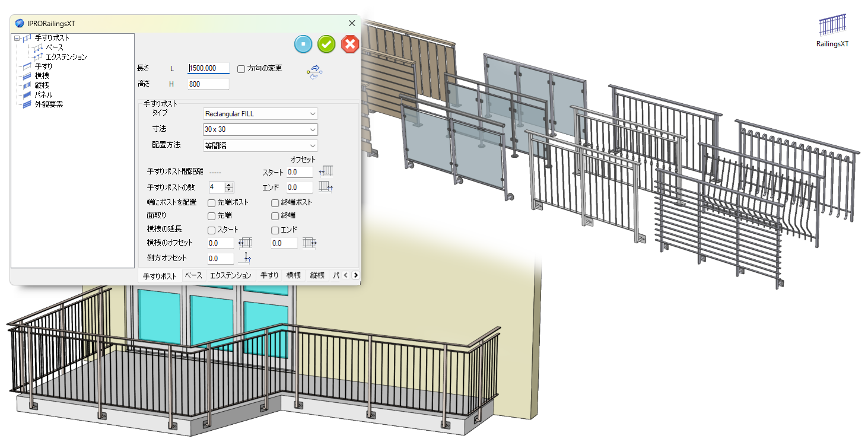This screenshot has width=868, height=442.
Task: Click the left 横桟のオフセット diagram icon
Action: [x=245, y=243]
